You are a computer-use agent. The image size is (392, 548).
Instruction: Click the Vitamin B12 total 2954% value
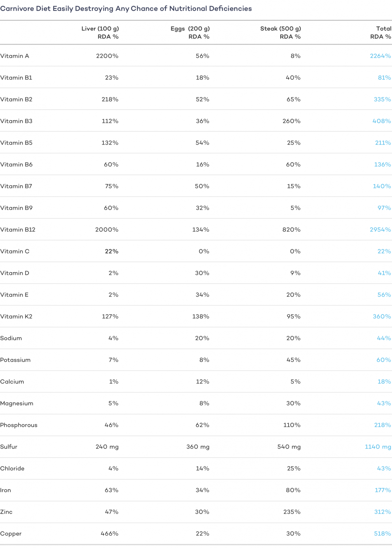(380, 229)
